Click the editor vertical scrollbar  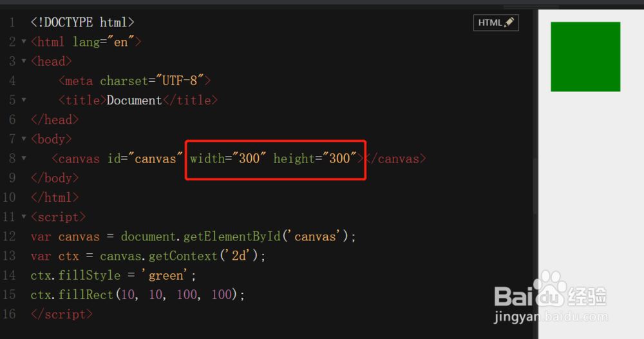click(x=535, y=186)
